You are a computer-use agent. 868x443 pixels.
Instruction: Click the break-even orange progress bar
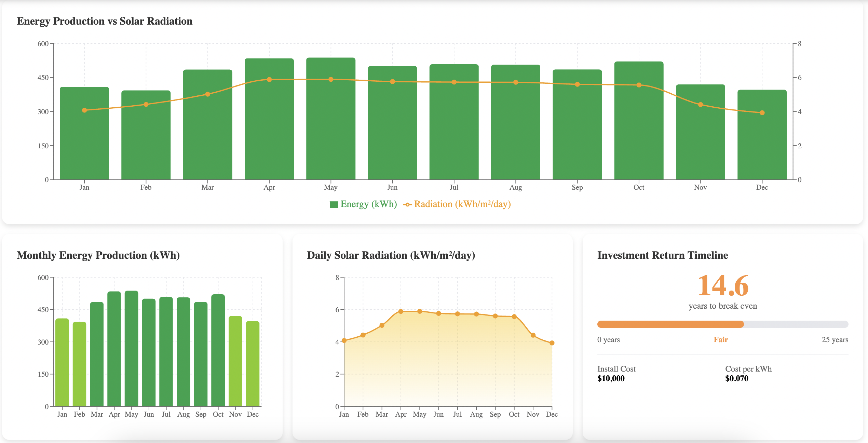pos(670,324)
